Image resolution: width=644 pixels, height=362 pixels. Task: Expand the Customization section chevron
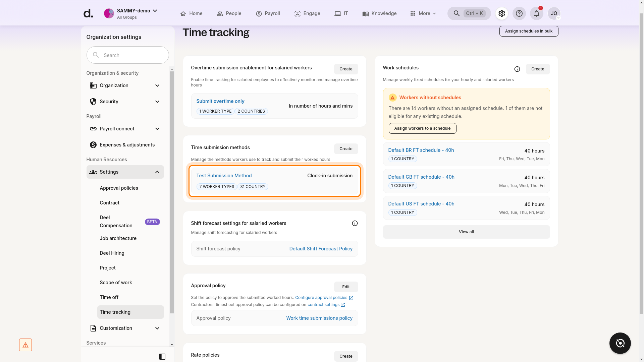coord(157,328)
